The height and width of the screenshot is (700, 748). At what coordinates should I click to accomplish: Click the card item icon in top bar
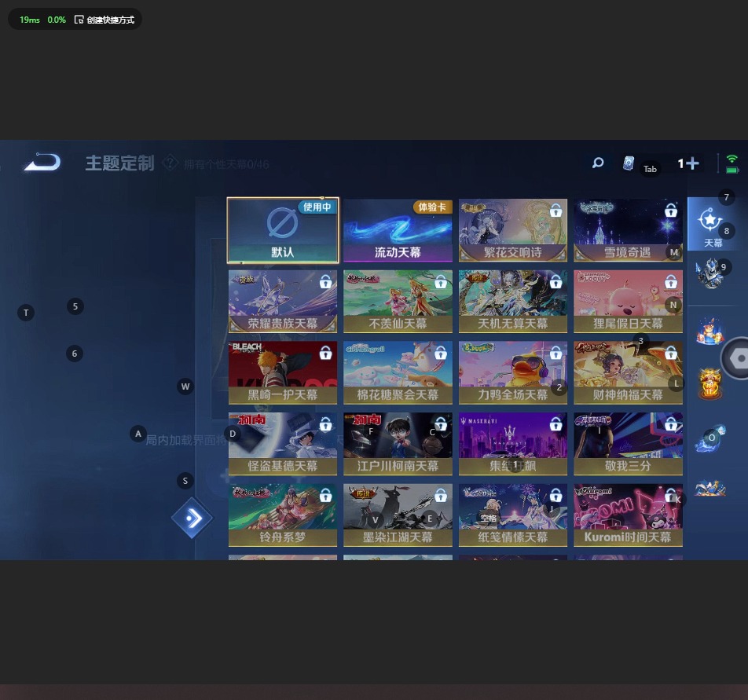(628, 163)
